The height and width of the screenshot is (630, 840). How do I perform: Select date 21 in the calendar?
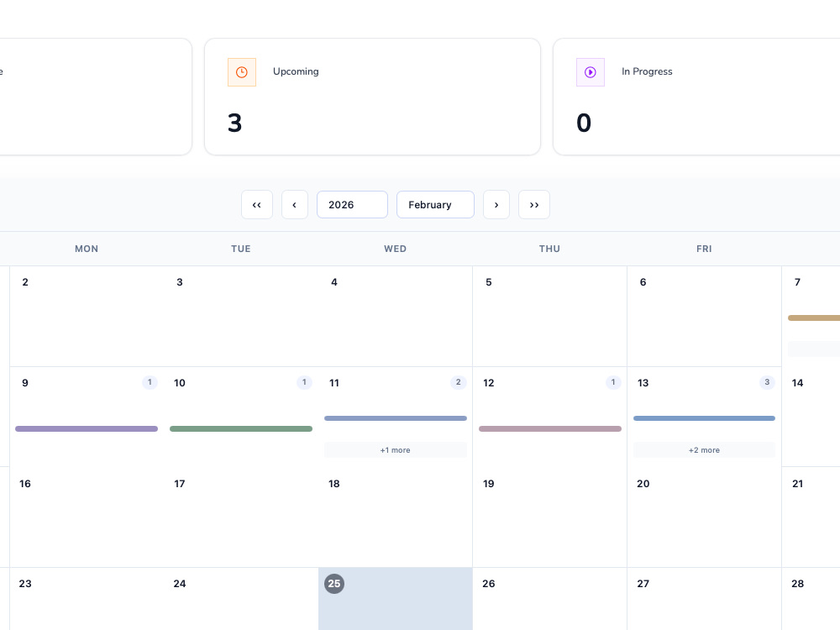pyautogui.click(x=797, y=484)
